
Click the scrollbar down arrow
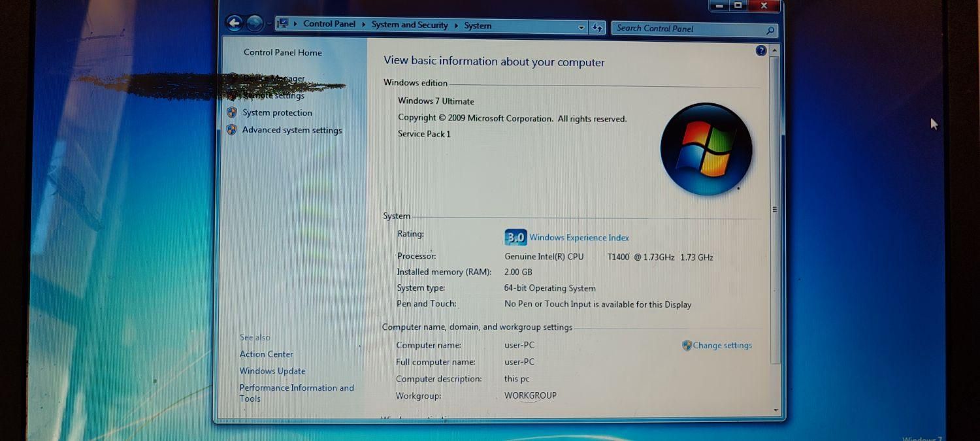(x=776, y=410)
